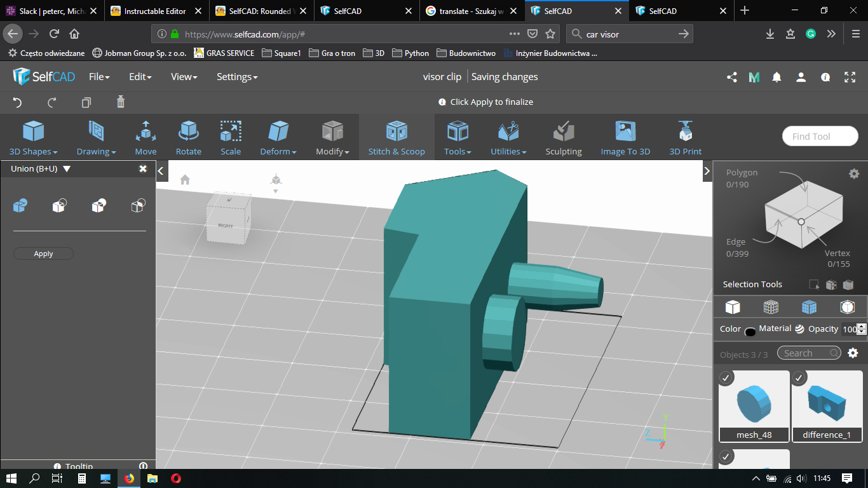Open File Explorer from the taskbar
868x488 pixels.
[153, 478]
